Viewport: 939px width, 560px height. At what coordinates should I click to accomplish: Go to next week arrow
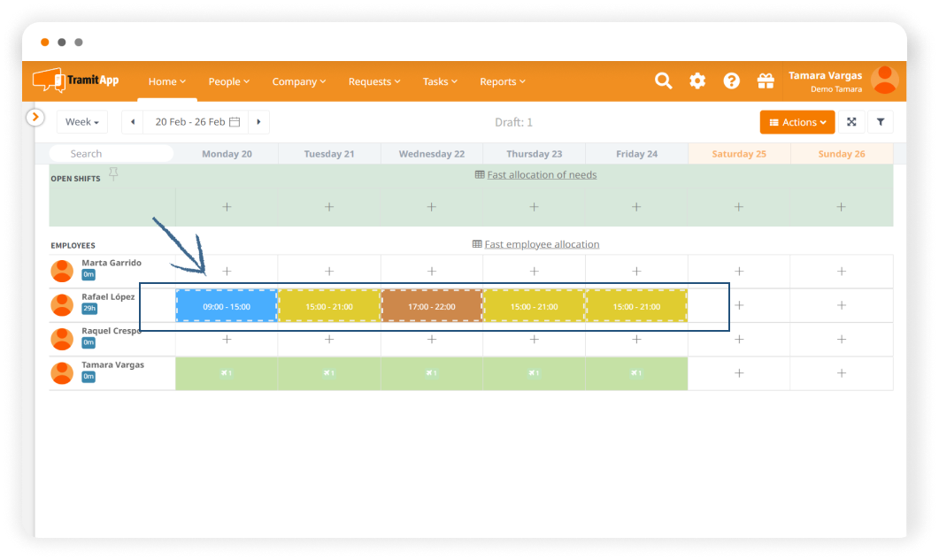tap(258, 122)
